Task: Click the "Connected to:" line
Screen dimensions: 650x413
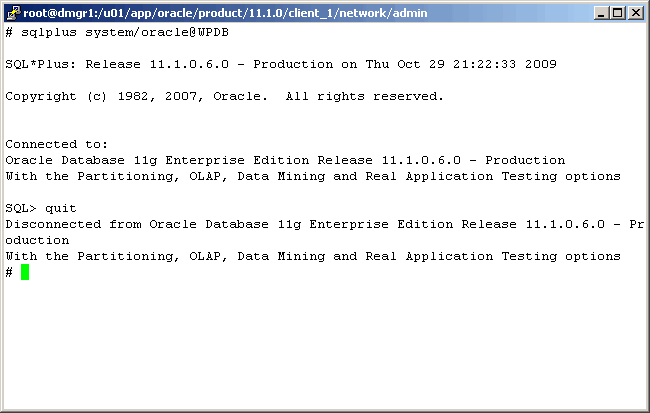Action: [x=57, y=144]
